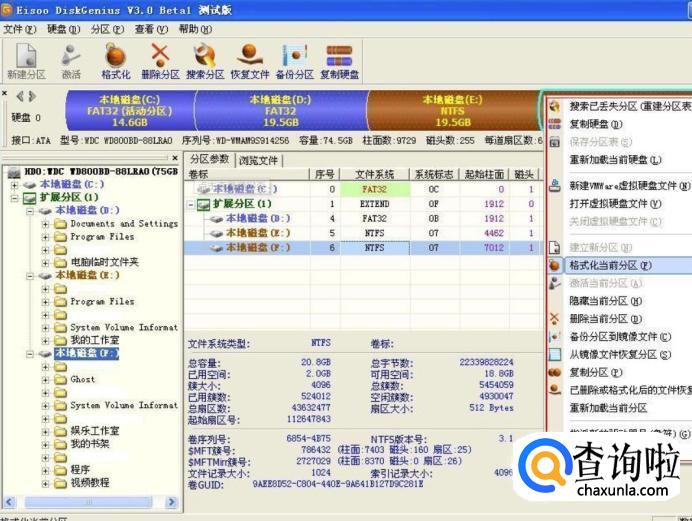Expand the Ghost folder node
This screenshot has height=521, width=692.
click(45, 379)
